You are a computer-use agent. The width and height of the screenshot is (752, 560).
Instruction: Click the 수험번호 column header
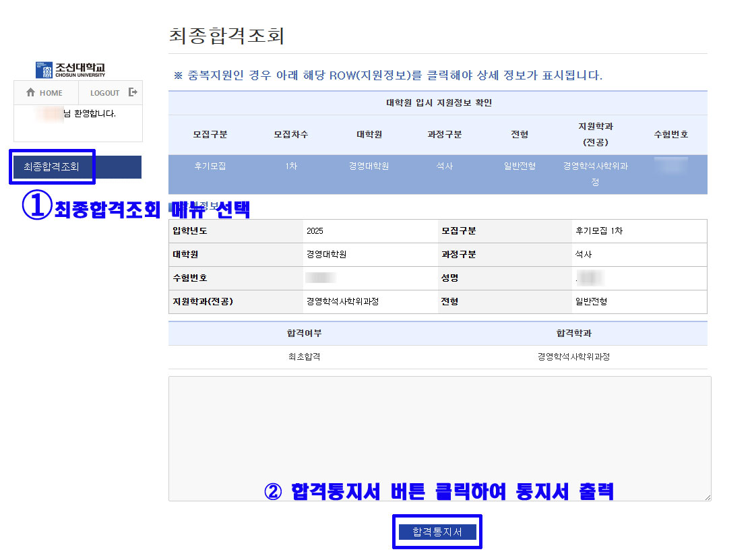pyautogui.click(x=670, y=135)
